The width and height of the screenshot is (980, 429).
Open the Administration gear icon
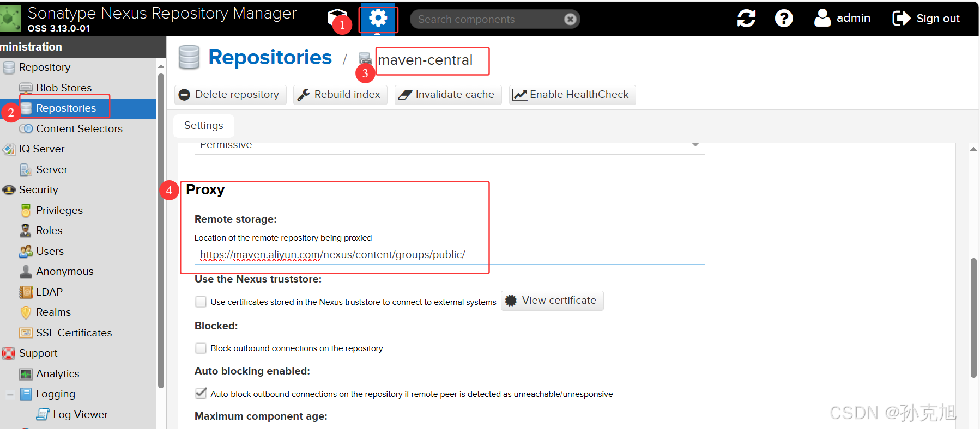378,19
